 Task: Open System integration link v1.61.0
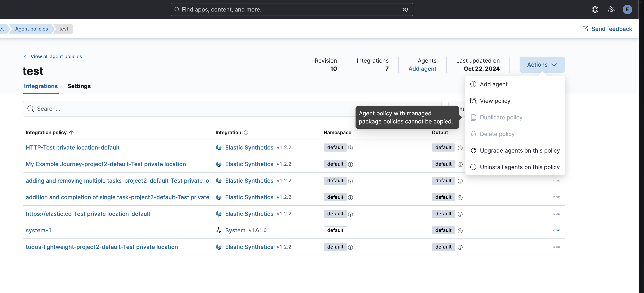point(235,230)
